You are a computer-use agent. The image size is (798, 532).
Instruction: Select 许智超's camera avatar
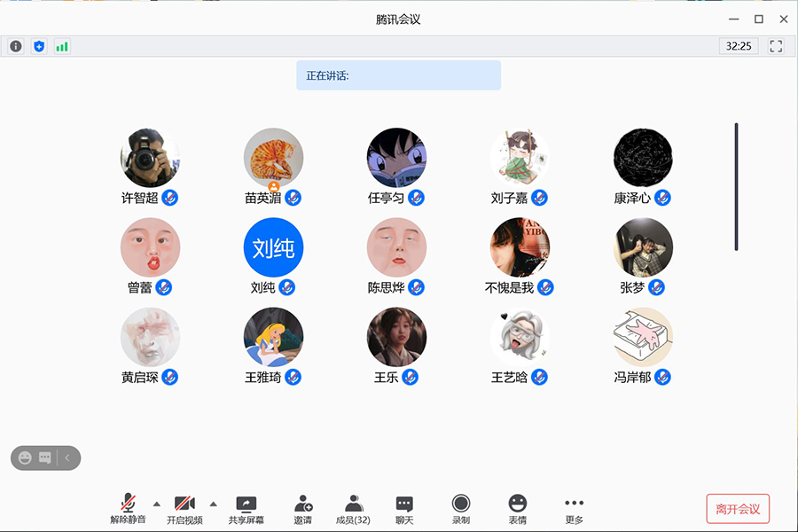(x=150, y=157)
